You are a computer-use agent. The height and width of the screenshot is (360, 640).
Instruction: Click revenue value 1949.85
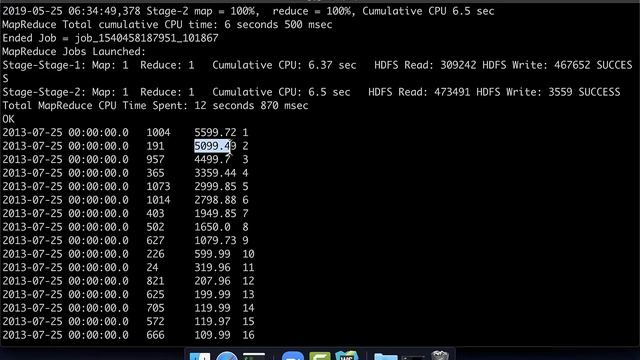pos(215,213)
